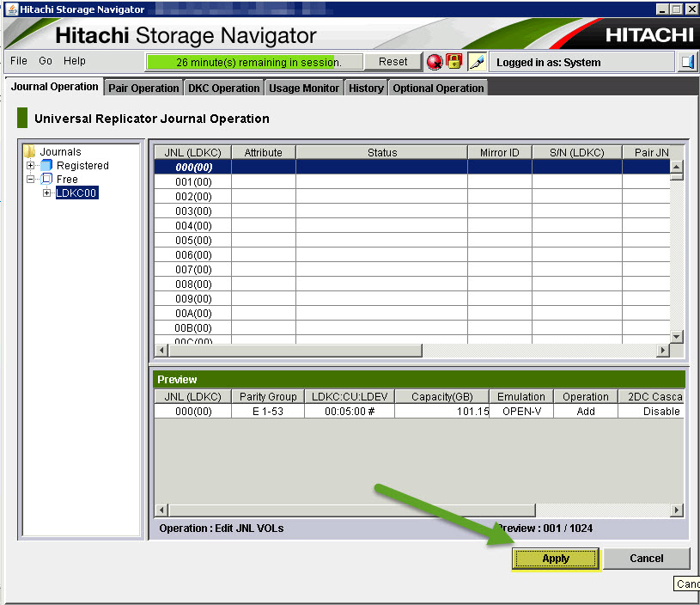Viewport: 700px width, 605px height.
Task: Click Preview pane scroll-right arrow
Action: click(677, 510)
